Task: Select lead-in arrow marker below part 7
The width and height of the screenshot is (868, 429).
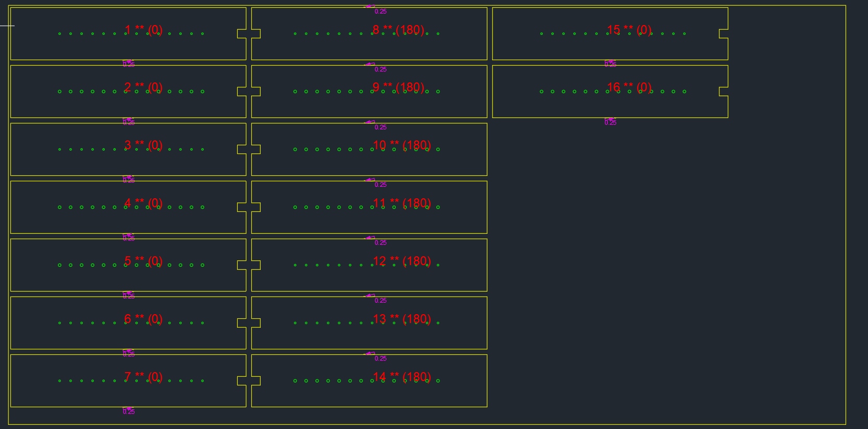Action: tap(128, 409)
